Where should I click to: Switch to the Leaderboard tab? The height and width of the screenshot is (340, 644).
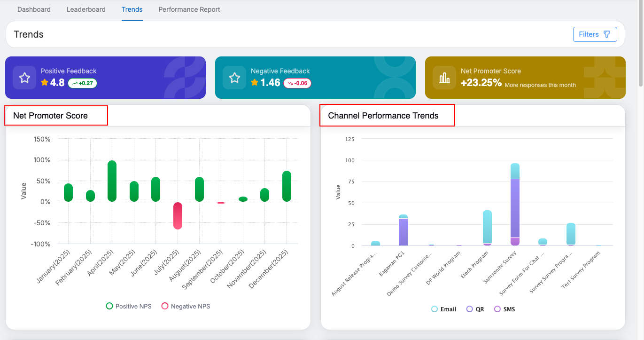[x=86, y=9]
